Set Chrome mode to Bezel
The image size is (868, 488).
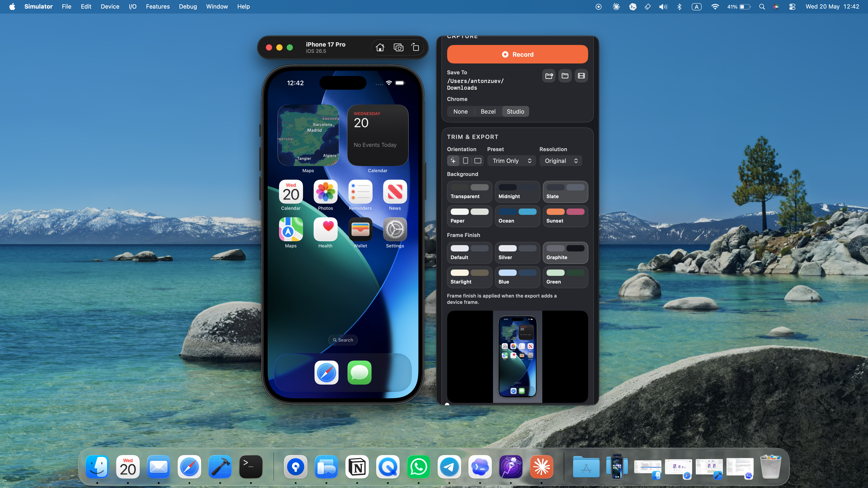click(x=488, y=111)
